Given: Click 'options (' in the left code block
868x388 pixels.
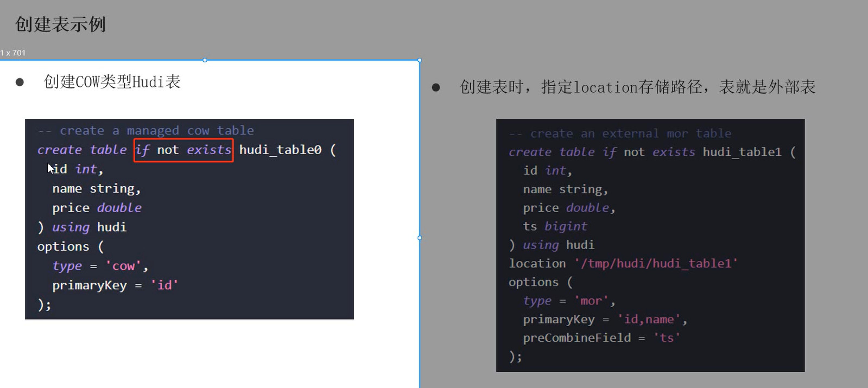Looking at the screenshot, I should (71, 247).
